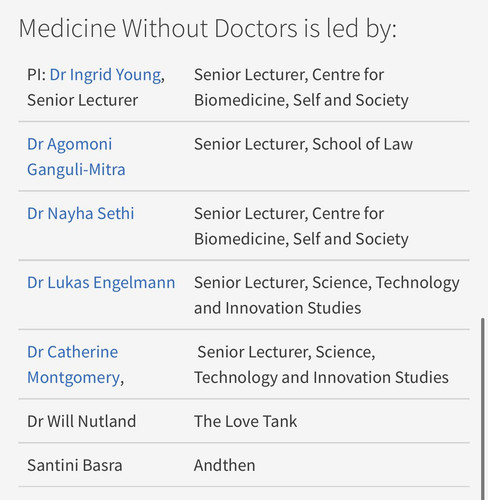Select the Dr Will Nutland name cell
The image size is (488, 500).
coord(82,421)
